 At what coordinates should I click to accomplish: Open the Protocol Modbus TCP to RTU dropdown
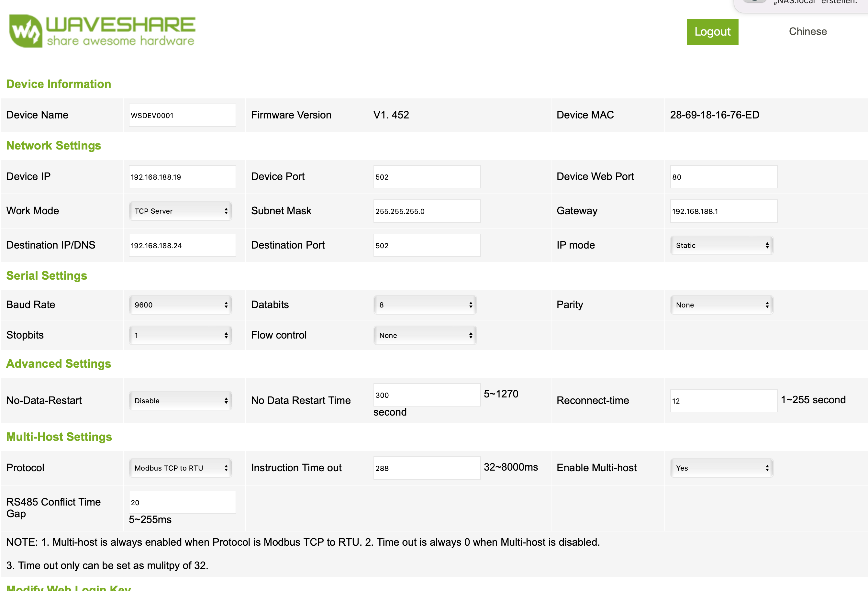pos(180,468)
